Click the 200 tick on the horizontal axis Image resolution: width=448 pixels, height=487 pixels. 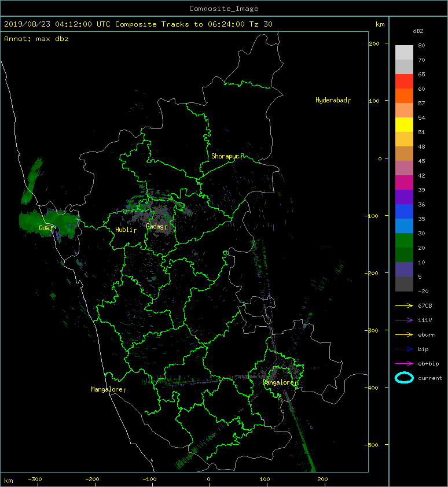(x=322, y=479)
